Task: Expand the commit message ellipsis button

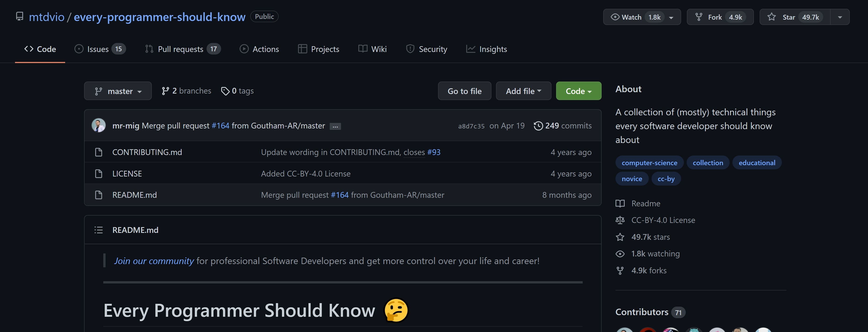Action: pos(335,126)
